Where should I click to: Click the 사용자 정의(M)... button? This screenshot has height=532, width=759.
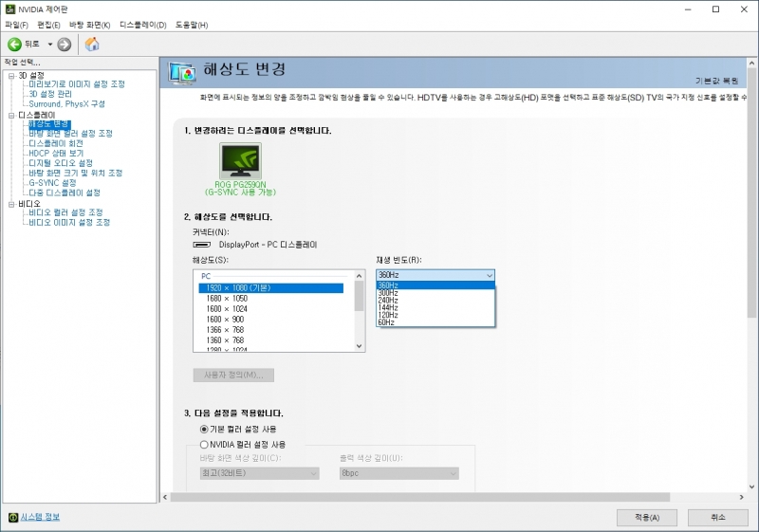pyautogui.click(x=233, y=376)
